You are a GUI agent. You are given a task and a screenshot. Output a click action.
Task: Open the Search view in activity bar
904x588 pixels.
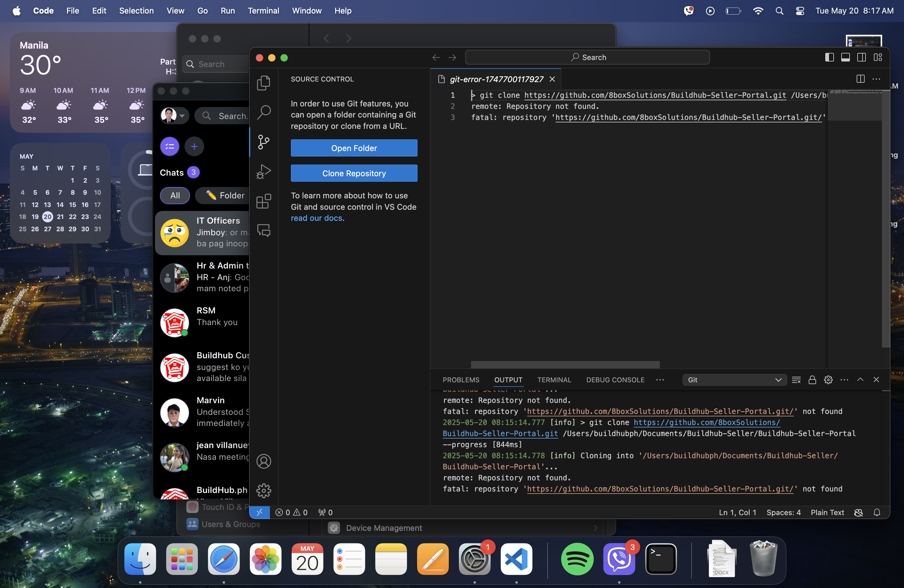(264, 112)
